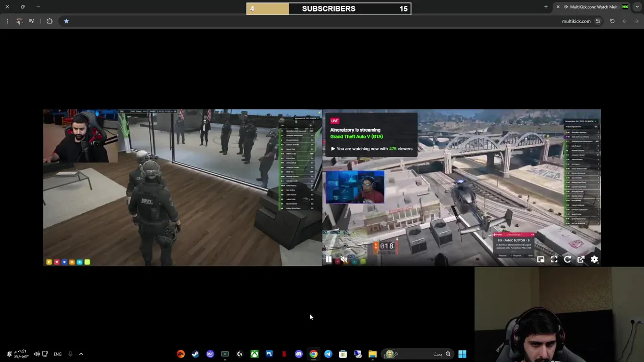
Task: Open Xbox app from taskbar
Action: point(255,354)
